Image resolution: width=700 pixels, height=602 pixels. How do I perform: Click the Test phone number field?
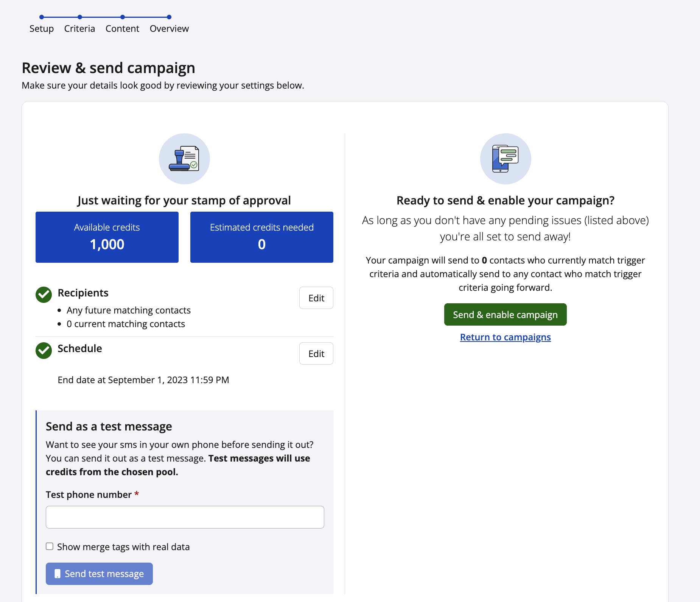click(x=185, y=517)
